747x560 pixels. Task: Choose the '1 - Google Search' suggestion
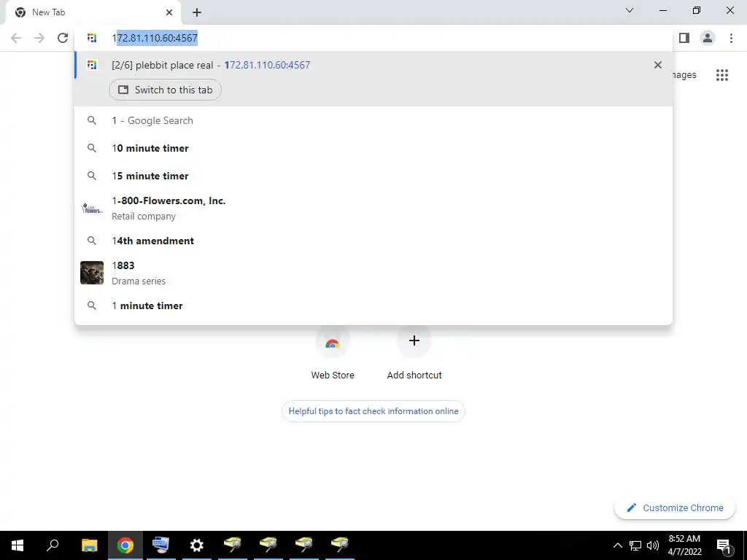(373, 120)
